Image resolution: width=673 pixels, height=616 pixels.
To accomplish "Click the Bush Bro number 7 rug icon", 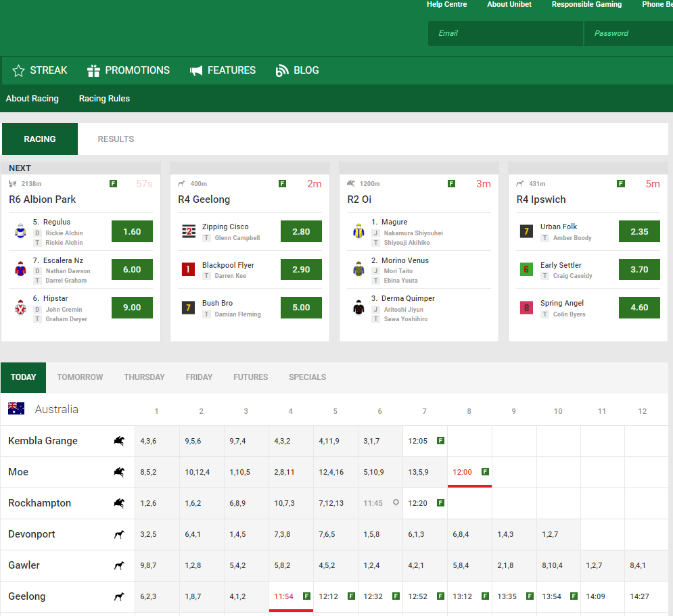I will click(189, 308).
